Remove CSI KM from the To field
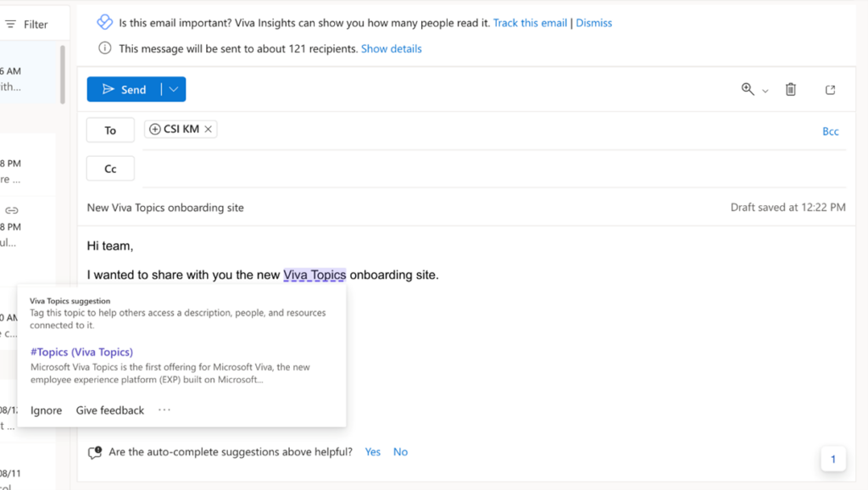The image size is (868, 490). (208, 129)
